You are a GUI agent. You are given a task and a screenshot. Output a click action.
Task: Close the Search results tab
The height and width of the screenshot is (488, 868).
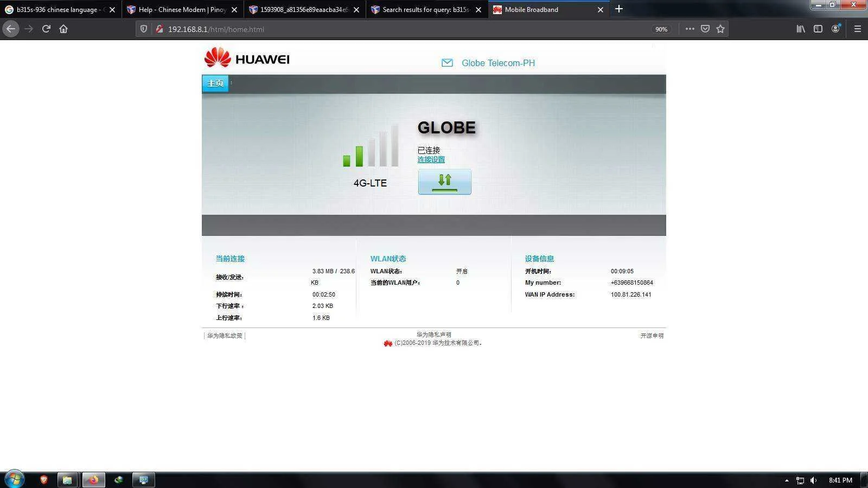click(478, 10)
